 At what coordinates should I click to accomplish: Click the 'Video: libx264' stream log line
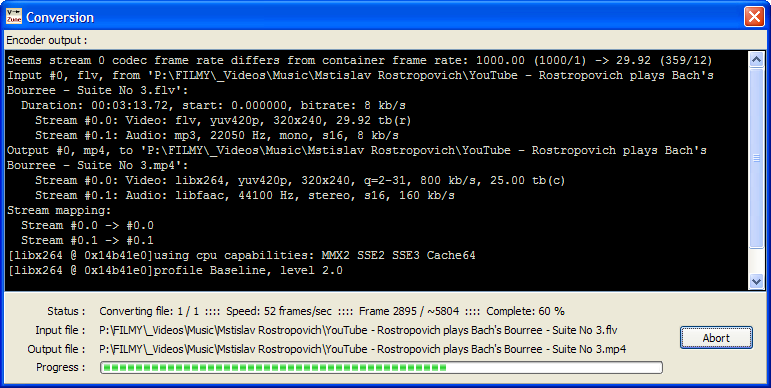(300, 180)
